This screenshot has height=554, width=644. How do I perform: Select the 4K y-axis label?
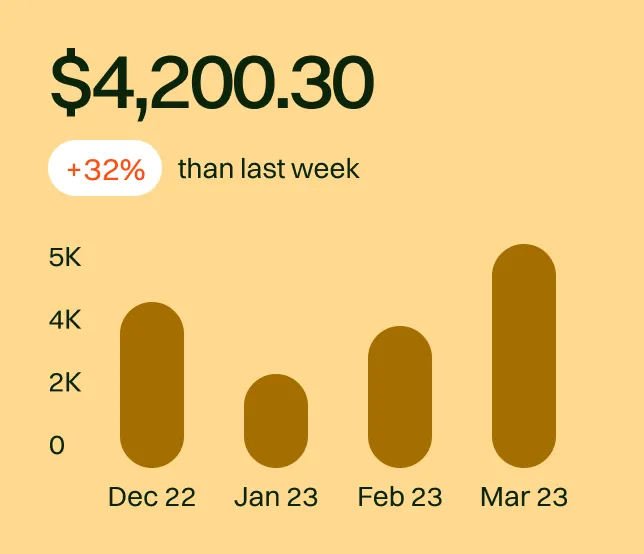[65, 320]
